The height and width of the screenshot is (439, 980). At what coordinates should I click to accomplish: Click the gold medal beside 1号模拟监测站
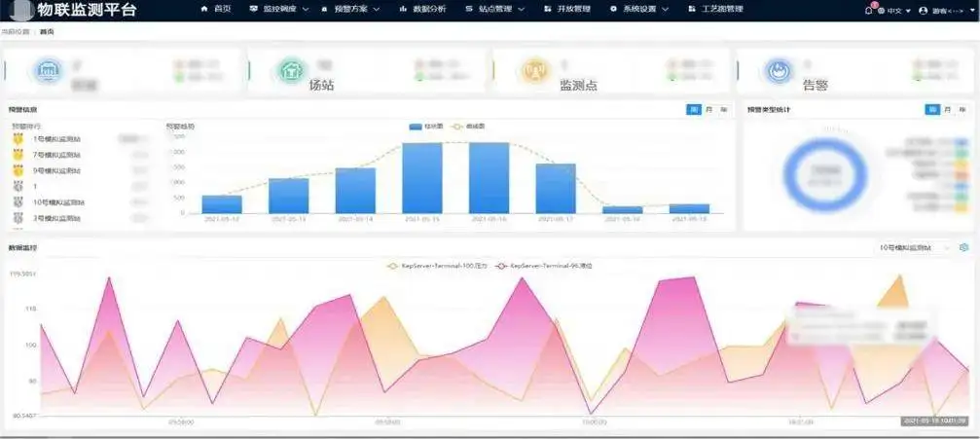pos(18,139)
